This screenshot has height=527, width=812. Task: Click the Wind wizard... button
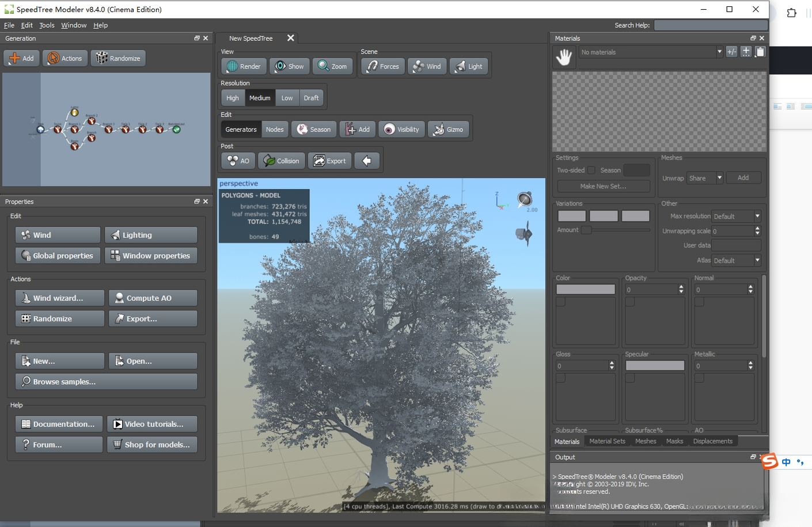coord(60,298)
